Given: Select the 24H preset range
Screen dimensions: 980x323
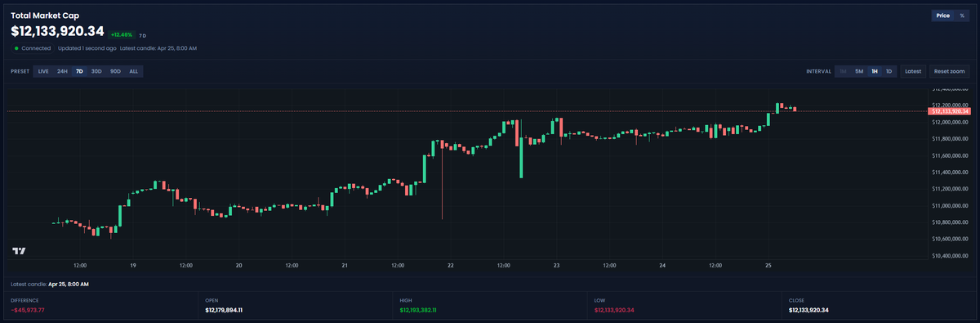Looking at the screenshot, I should pos(62,71).
